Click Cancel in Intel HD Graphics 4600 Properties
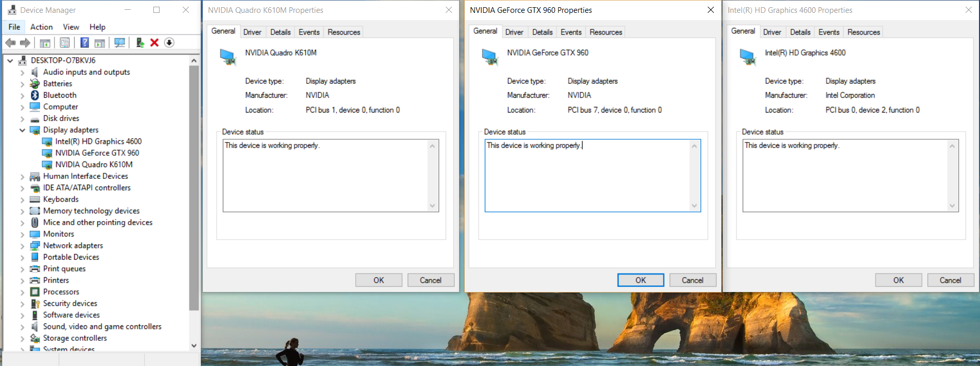This screenshot has width=980, height=366. click(951, 280)
